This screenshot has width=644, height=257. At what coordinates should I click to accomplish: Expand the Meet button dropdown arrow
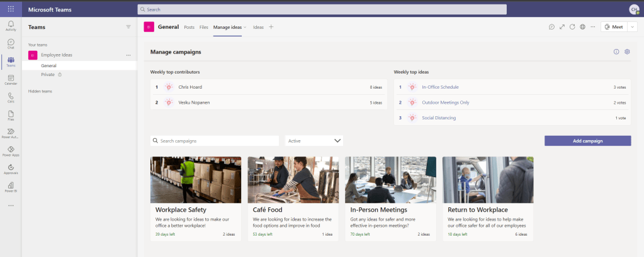pos(632,27)
